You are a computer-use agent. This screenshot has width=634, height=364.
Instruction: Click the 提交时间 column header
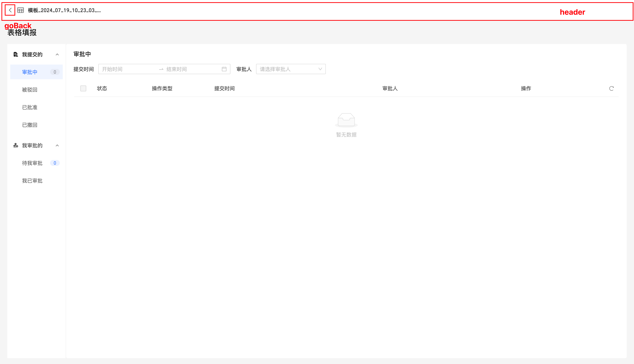pos(224,88)
